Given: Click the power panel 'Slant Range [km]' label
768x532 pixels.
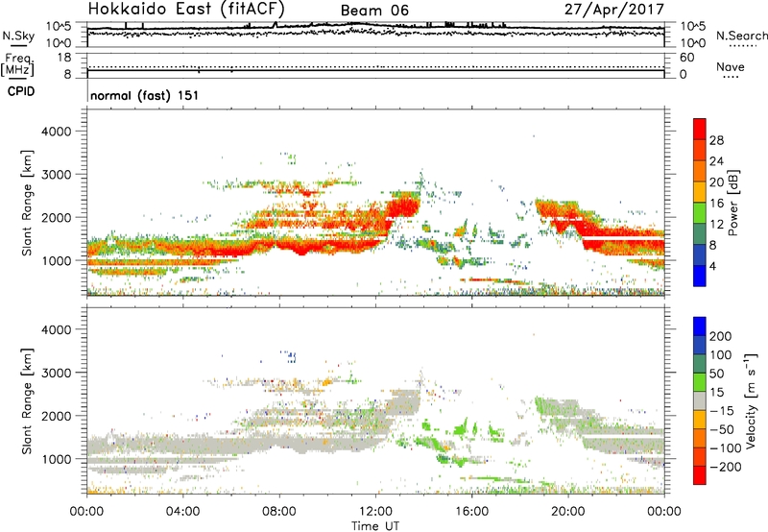Looking at the screenshot, I should (27, 203).
